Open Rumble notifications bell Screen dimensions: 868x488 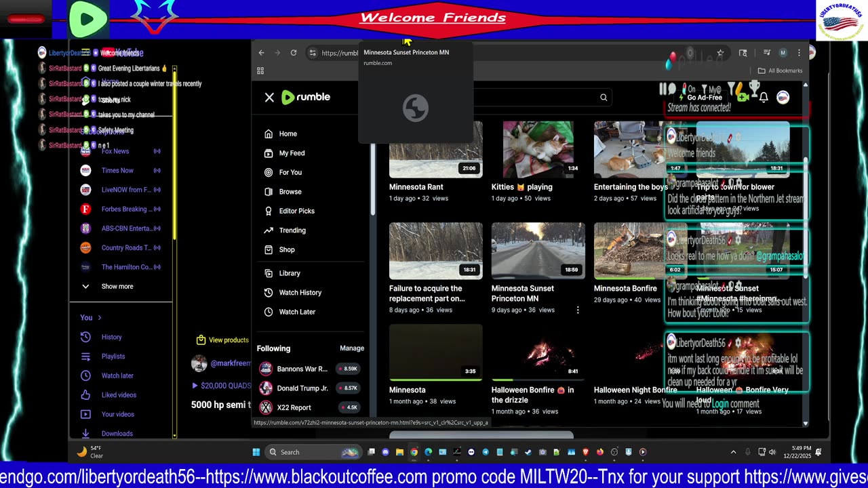pyautogui.click(x=764, y=98)
